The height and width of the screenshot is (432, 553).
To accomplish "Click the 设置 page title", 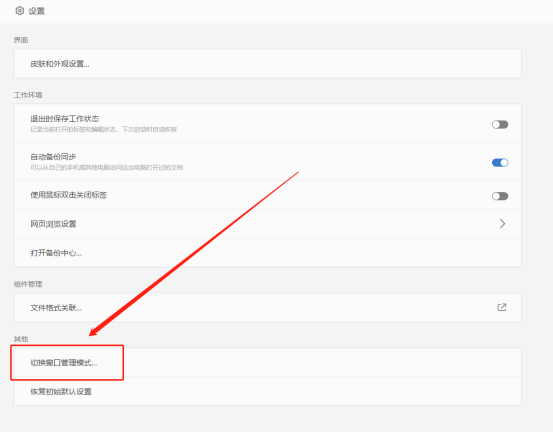I will coord(37,11).
